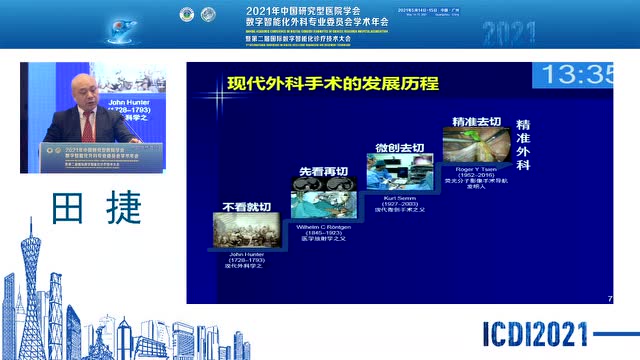Select the 先看再切 CT scan image
640x360 pixels.
(x=324, y=198)
